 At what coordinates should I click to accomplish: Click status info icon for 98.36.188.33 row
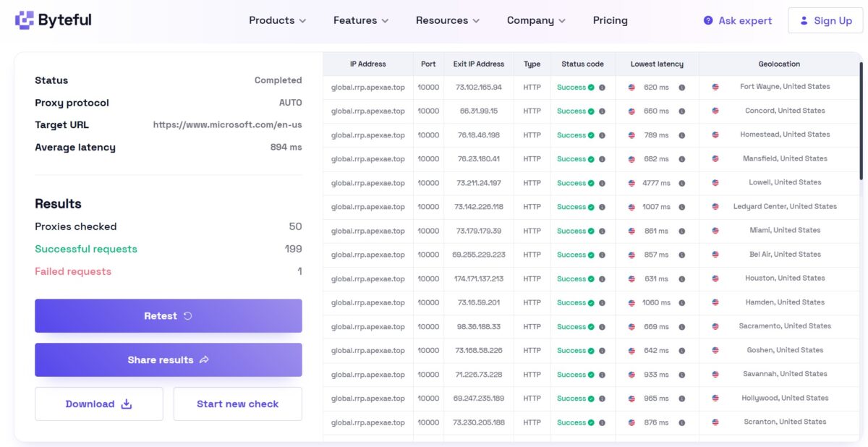602,327
